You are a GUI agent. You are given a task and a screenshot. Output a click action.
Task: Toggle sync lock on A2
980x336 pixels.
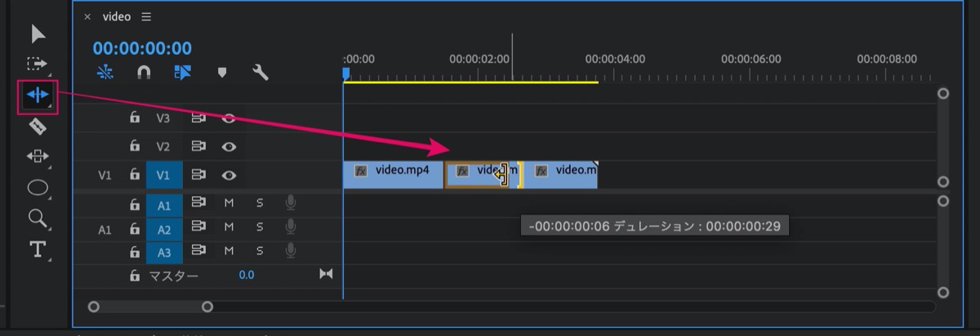click(198, 227)
